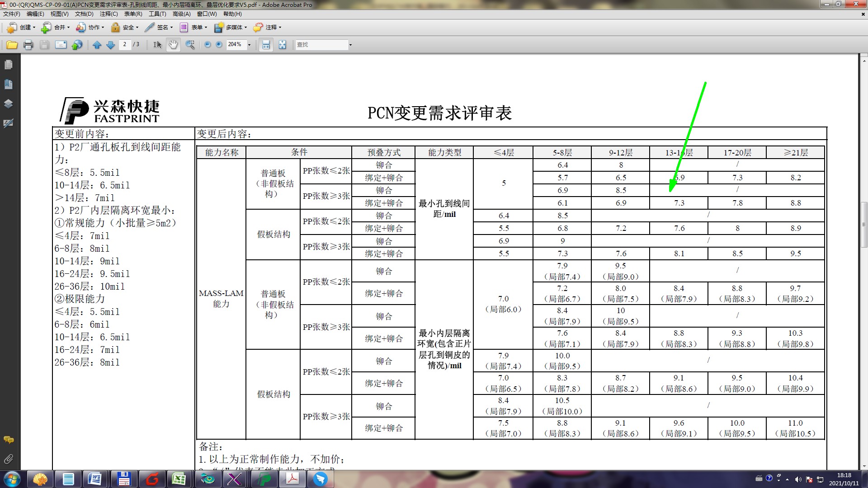This screenshot has width=868, height=488.
Task: Open the Comments panel at sidebar bottom
Action: [x=8, y=440]
